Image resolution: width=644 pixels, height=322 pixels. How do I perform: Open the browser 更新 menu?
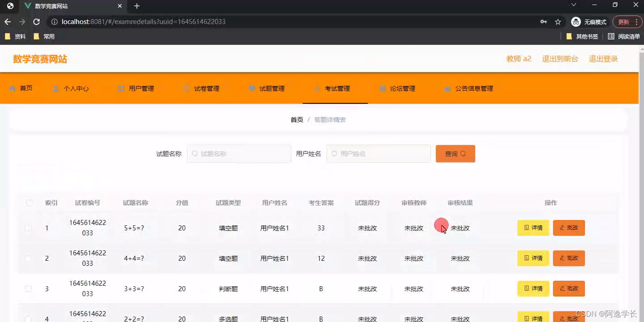point(627,22)
